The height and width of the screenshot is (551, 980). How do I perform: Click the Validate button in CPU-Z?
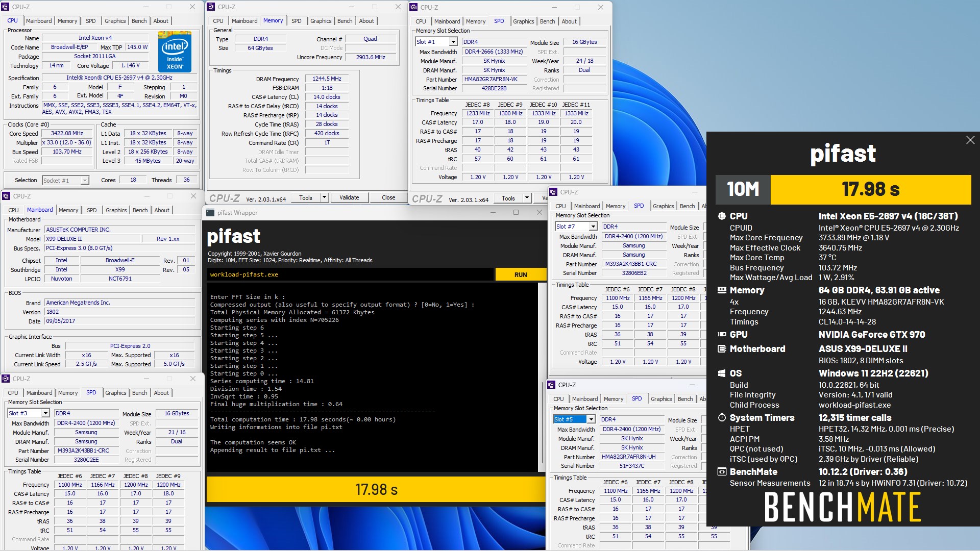click(x=349, y=197)
